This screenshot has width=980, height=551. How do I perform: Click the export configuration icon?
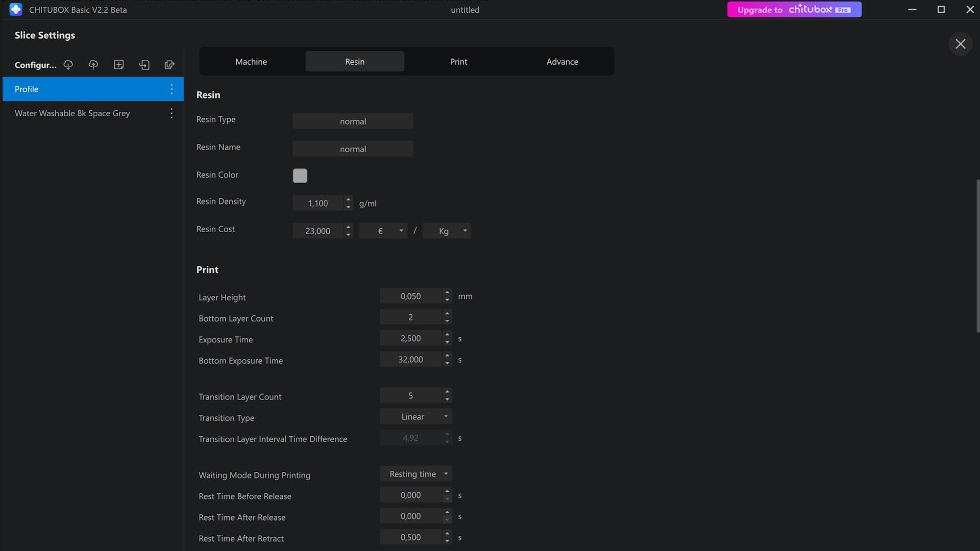pos(169,65)
